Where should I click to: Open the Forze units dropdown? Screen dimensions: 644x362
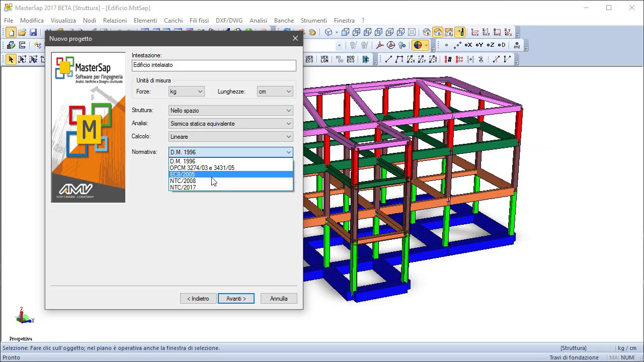[x=187, y=92]
